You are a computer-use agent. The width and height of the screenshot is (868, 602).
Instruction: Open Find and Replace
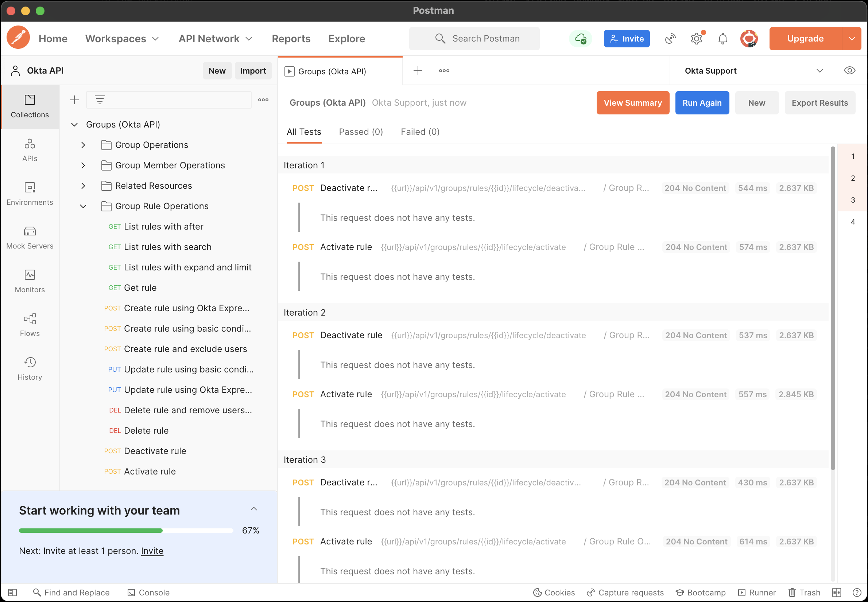tap(71, 593)
